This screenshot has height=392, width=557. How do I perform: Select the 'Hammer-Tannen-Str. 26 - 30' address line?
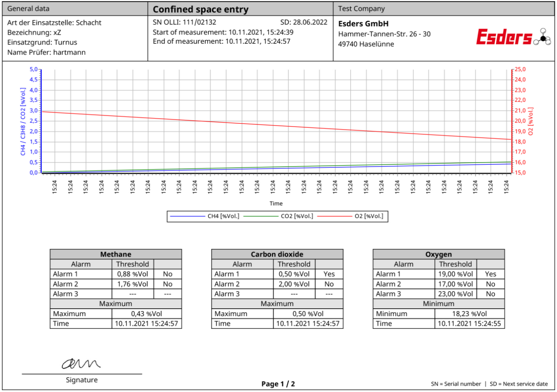384,34
